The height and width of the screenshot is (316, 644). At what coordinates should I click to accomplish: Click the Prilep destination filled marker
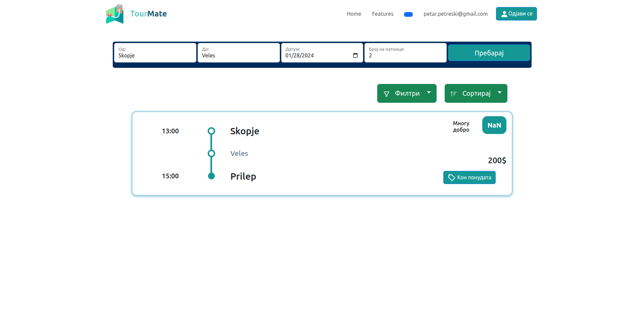coord(211,176)
